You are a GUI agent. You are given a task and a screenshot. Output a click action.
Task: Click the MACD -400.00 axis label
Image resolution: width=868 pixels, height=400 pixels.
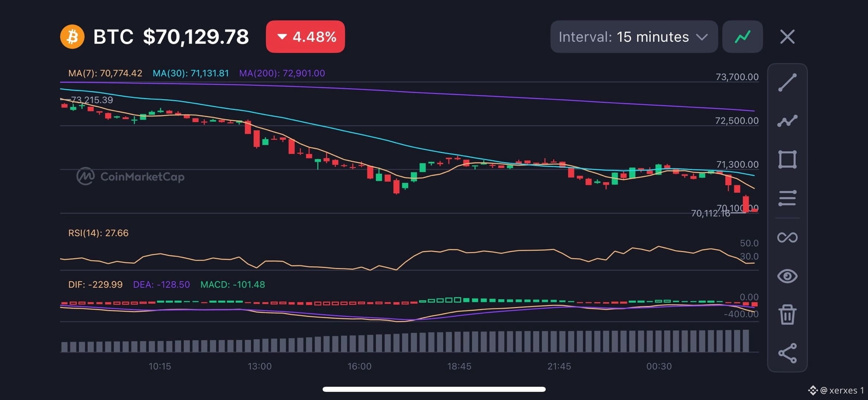pyautogui.click(x=741, y=314)
